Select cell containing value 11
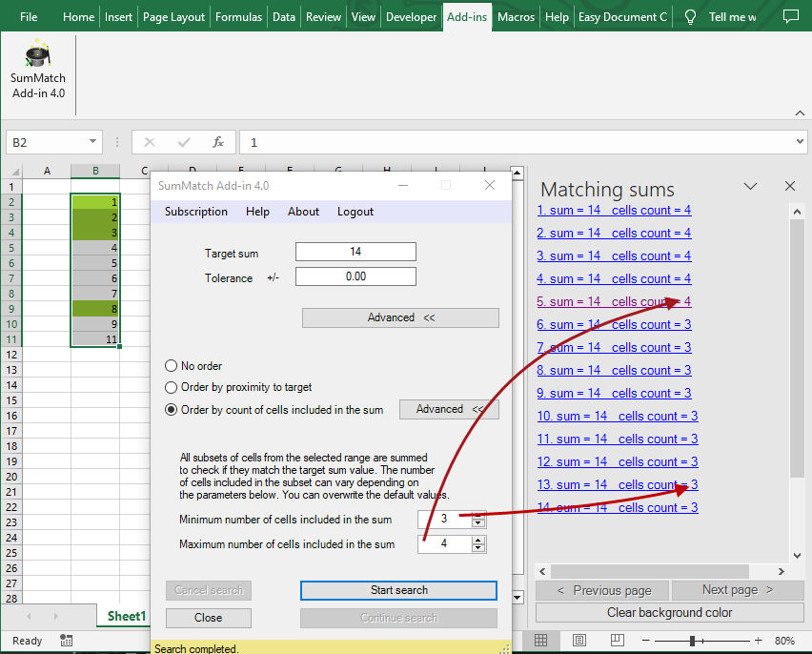The height and width of the screenshot is (654, 812). pos(95,339)
